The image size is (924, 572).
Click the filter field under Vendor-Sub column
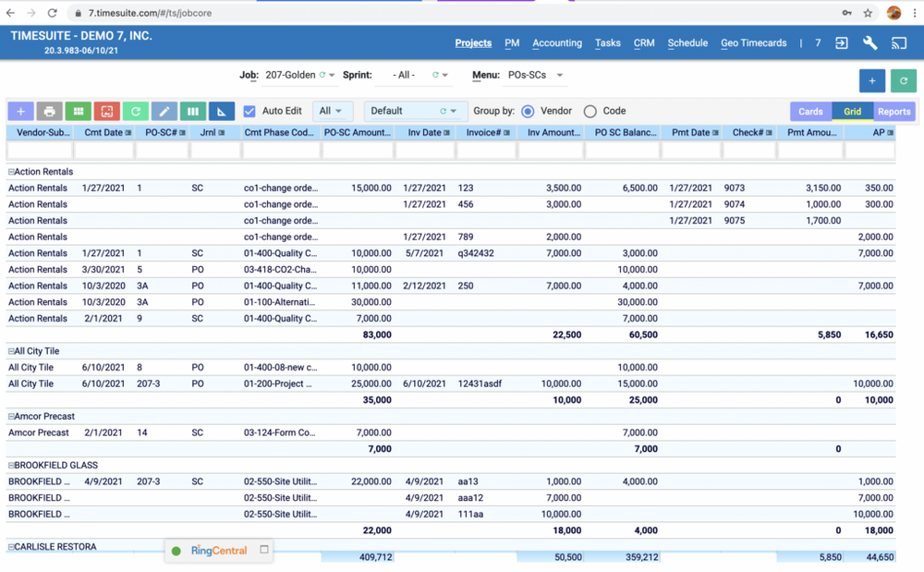(x=41, y=150)
